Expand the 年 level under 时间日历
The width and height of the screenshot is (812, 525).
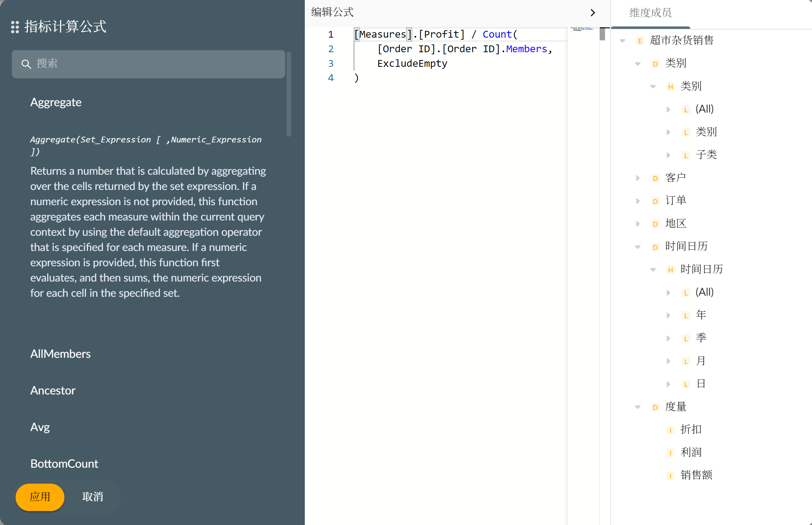(x=668, y=315)
